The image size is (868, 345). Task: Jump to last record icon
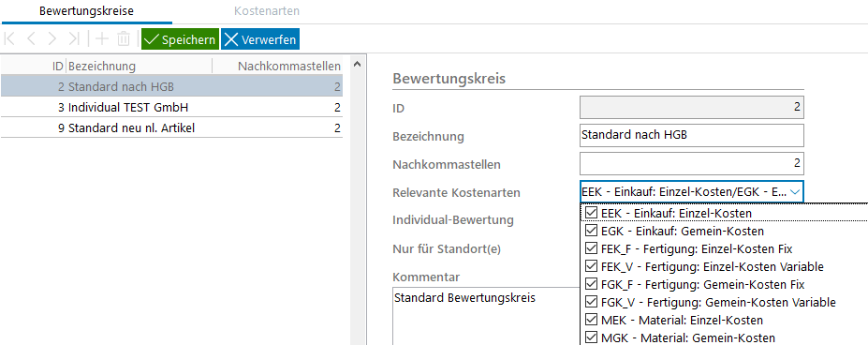[x=74, y=38]
